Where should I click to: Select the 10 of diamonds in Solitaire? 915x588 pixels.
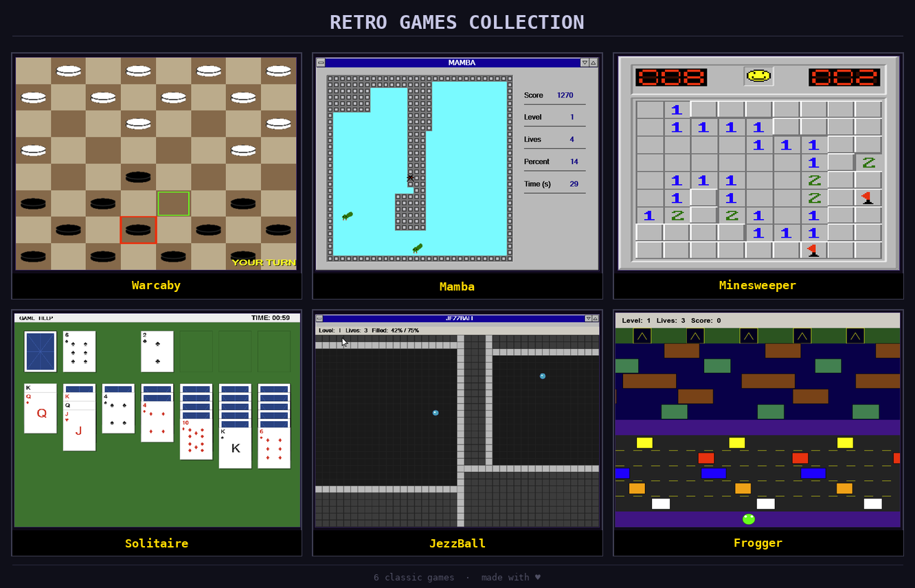(x=196, y=440)
